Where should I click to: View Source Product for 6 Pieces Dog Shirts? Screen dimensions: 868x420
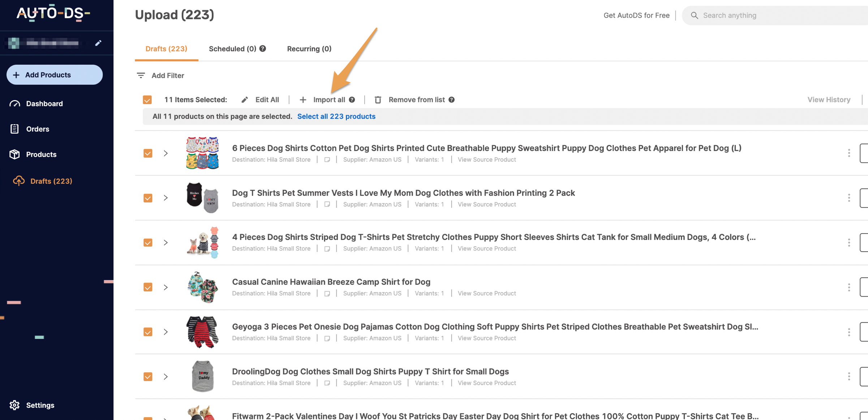pos(487,160)
